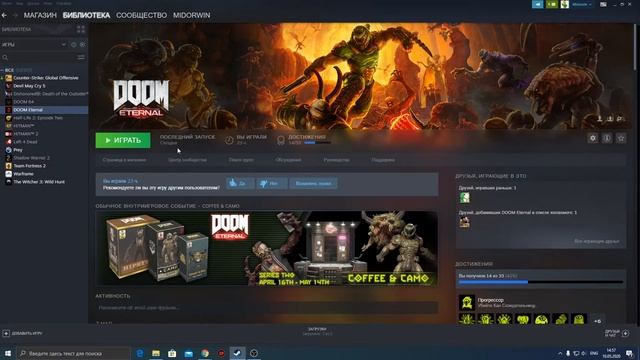This screenshot has width=640, height=360.
Task: Open Windows Start menu
Action: 8,353
